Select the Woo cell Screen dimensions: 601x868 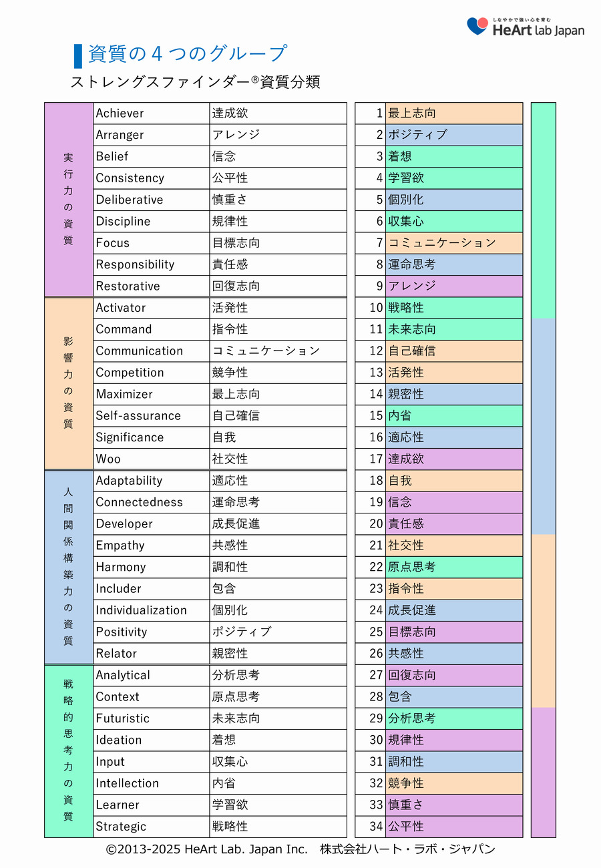tap(152, 459)
